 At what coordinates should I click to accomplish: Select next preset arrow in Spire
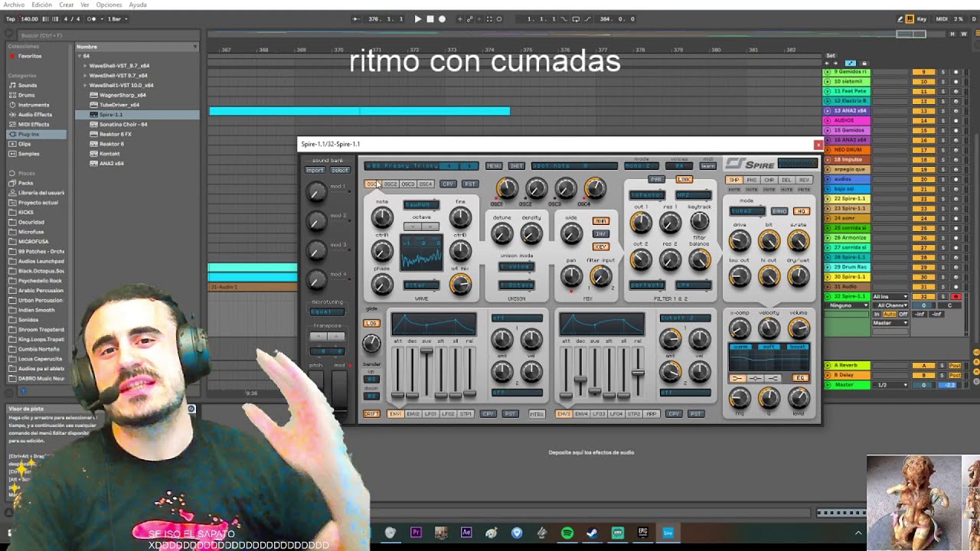(469, 165)
